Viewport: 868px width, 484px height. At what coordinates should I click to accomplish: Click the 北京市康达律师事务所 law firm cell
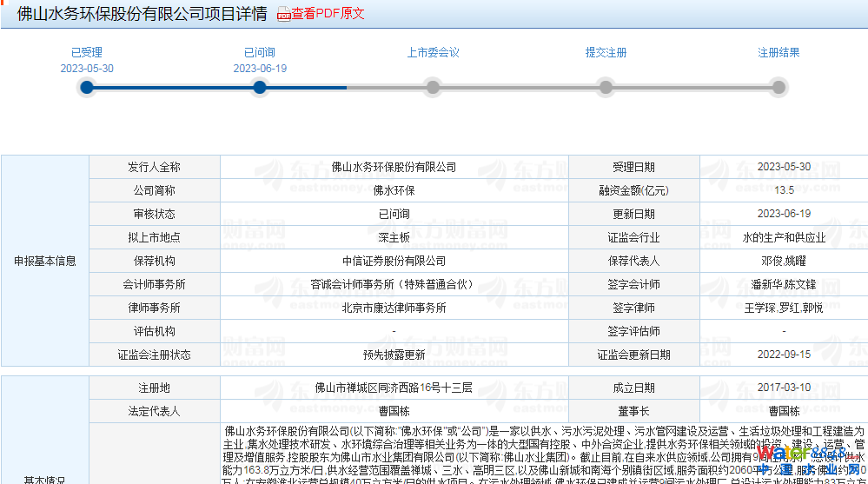[x=394, y=308]
